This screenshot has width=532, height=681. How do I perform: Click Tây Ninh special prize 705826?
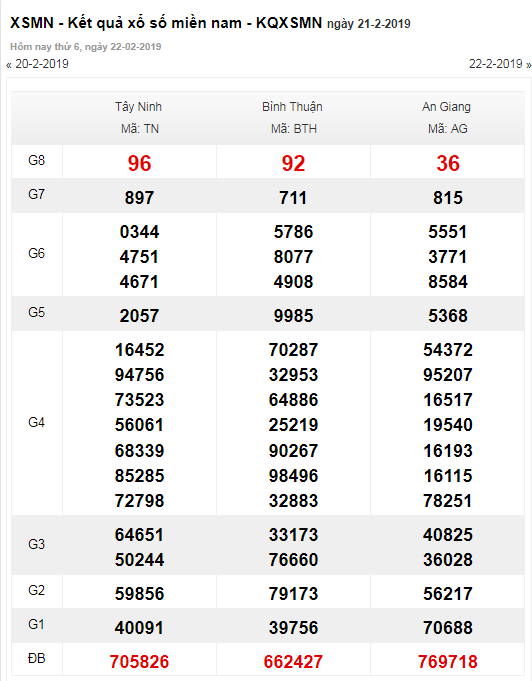click(x=139, y=661)
